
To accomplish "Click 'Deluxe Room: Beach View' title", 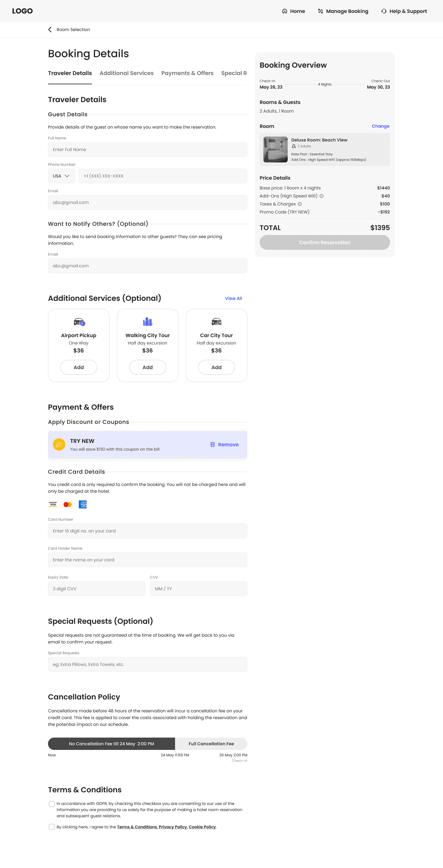I will 319,140.
